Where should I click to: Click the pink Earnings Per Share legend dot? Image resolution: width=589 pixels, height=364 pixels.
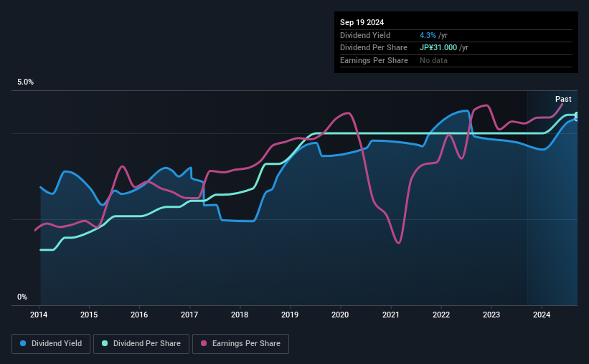click(204, 343)
